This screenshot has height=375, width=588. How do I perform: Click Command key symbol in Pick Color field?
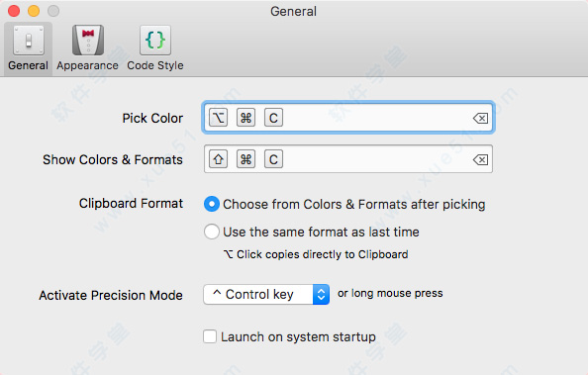(246, 118)
